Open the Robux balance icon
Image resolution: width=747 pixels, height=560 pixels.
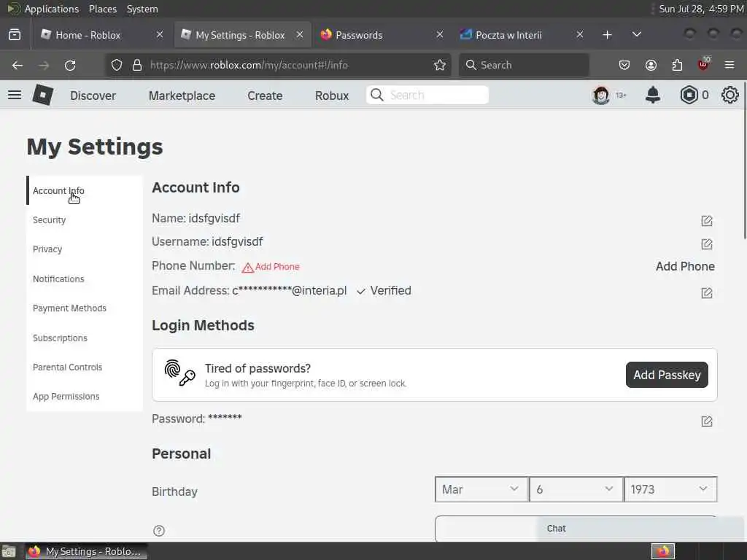pos(689,96)
